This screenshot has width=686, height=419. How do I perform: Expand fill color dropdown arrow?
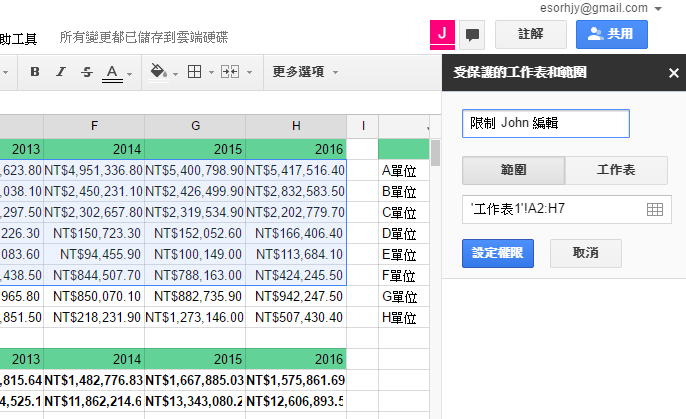pyautogui.click(x=175, y=73)
